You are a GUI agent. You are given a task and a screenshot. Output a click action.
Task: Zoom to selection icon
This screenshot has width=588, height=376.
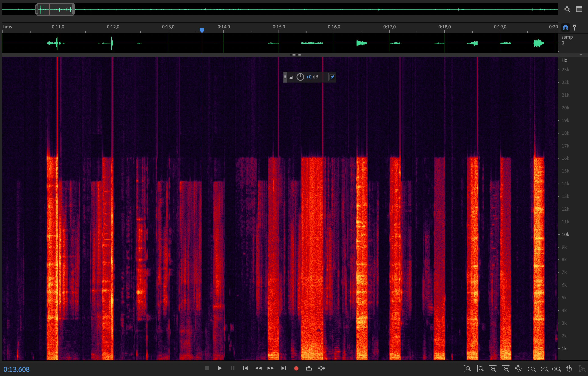click(x=556, y=369)
